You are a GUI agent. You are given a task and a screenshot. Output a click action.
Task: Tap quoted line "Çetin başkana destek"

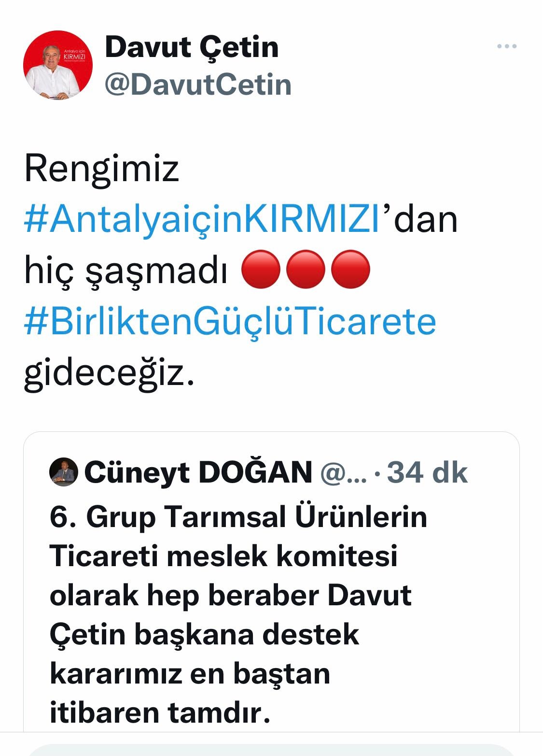click(204, 635)
